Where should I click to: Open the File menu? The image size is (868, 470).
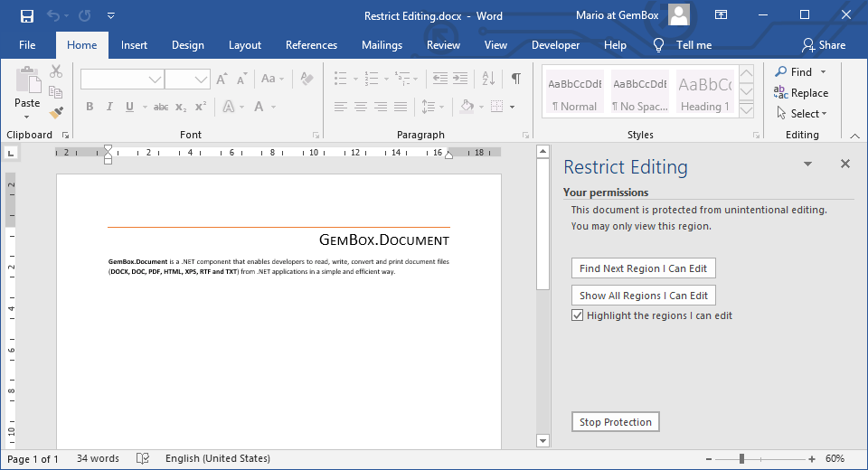[x=27, y=45]
